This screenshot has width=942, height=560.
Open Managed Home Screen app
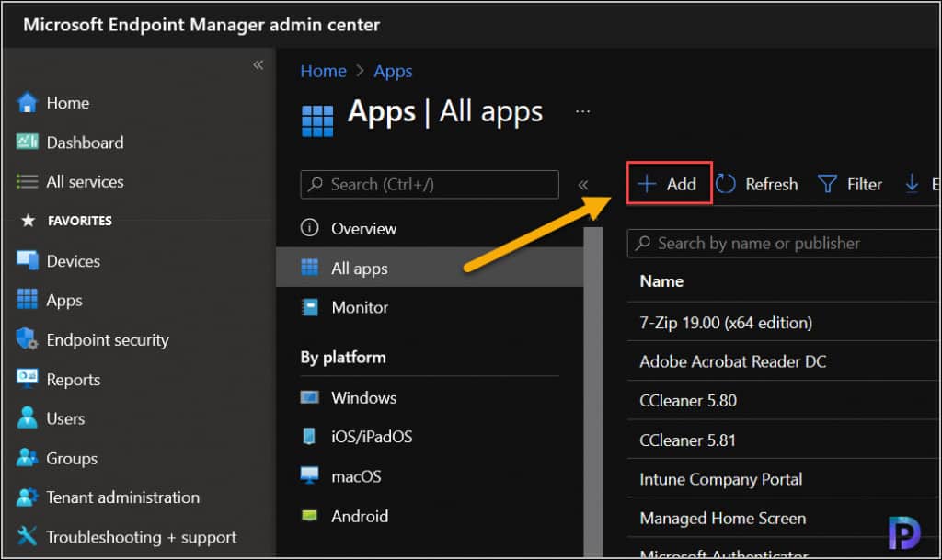[723, 518]
